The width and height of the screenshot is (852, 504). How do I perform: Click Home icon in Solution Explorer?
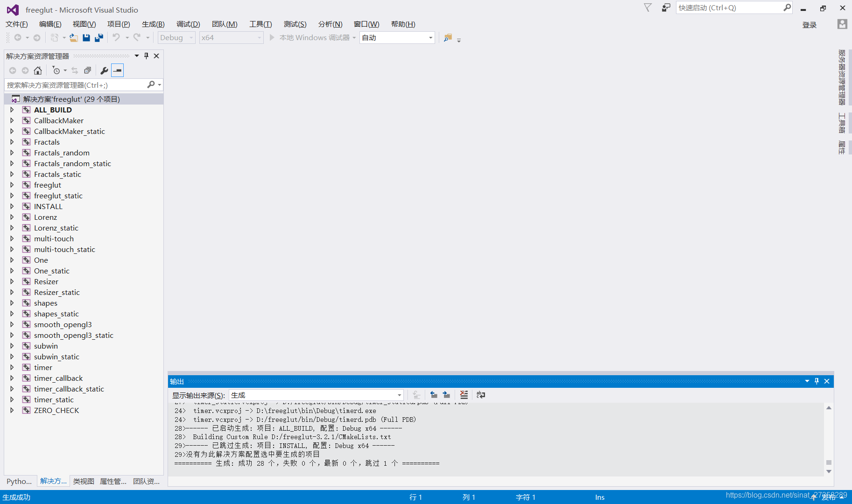tap(38, 70)
